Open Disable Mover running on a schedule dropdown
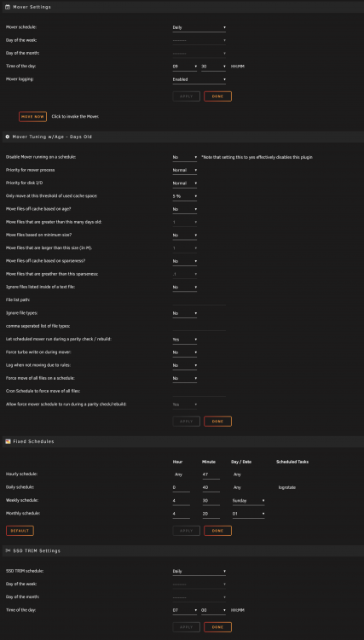The image size is (364, 640). tap(185, 157)
